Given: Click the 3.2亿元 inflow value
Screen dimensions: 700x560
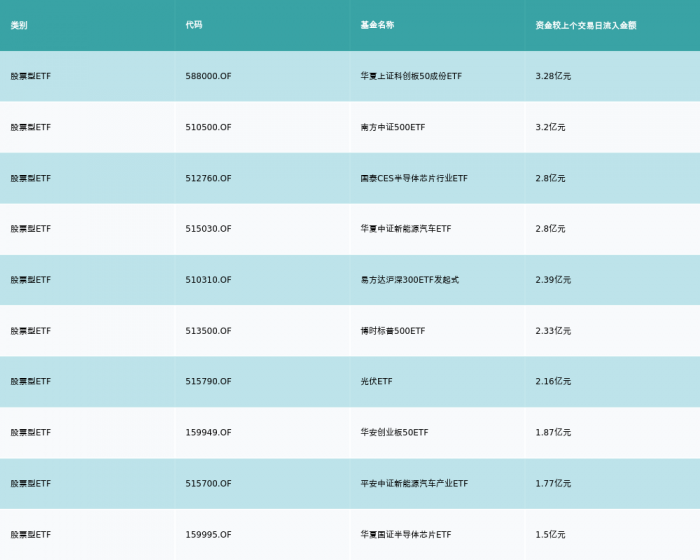Looking at the screenshot, I should click(550, 127).
